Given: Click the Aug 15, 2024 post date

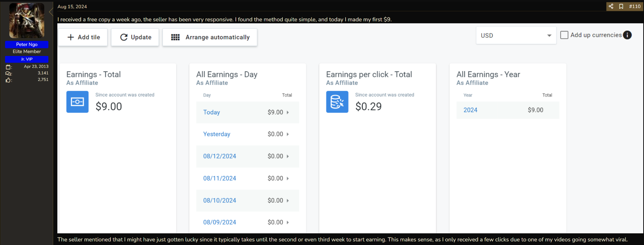Looking at the screenshot, I should (x=72, y=7).
